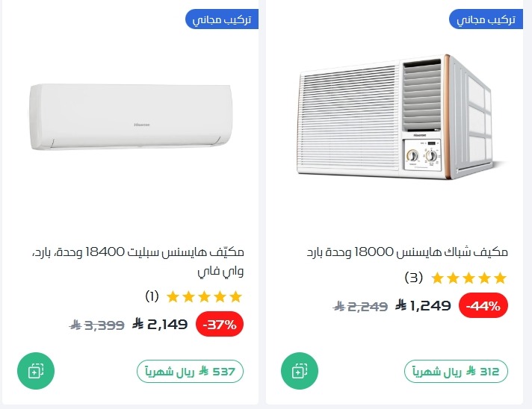Viewport: 532px width, 409px height.
Task: Click crossed-out price 3,399
Action: point(97,325)
